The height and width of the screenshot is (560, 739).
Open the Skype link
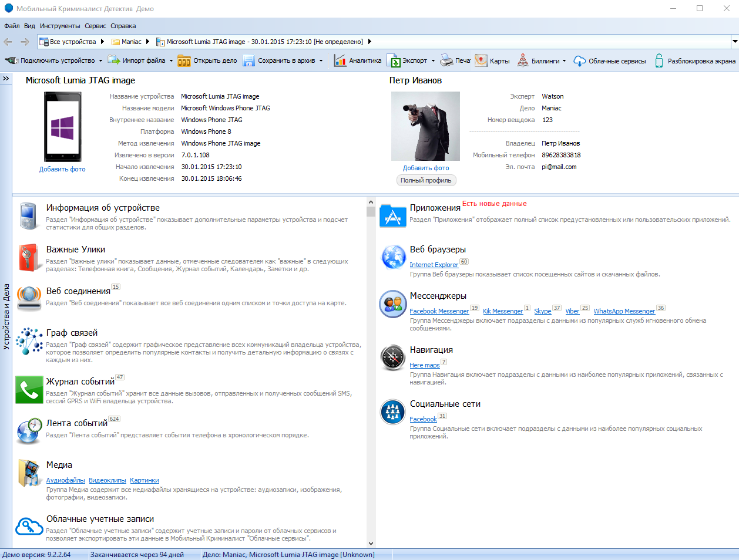point(542,311)
